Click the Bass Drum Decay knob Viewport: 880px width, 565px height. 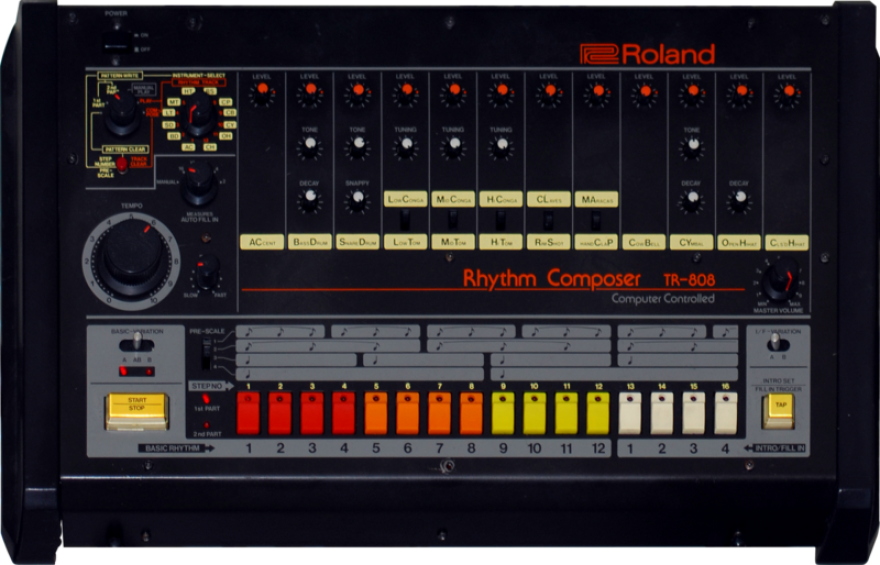pos(309,200)
